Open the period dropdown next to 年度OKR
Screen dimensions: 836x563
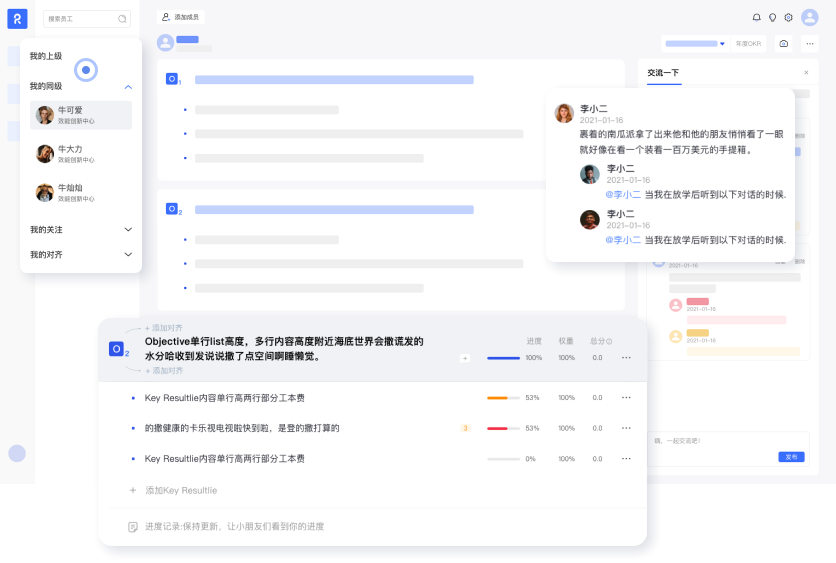click(x=695, y=44)
